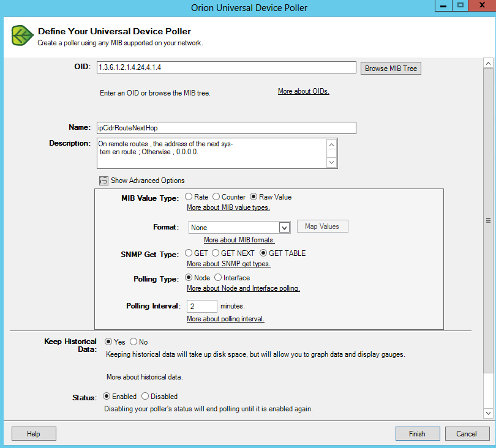The image size is (496, 448).
Task: Select the Rate MIB value type
Action: pos(189,196)
